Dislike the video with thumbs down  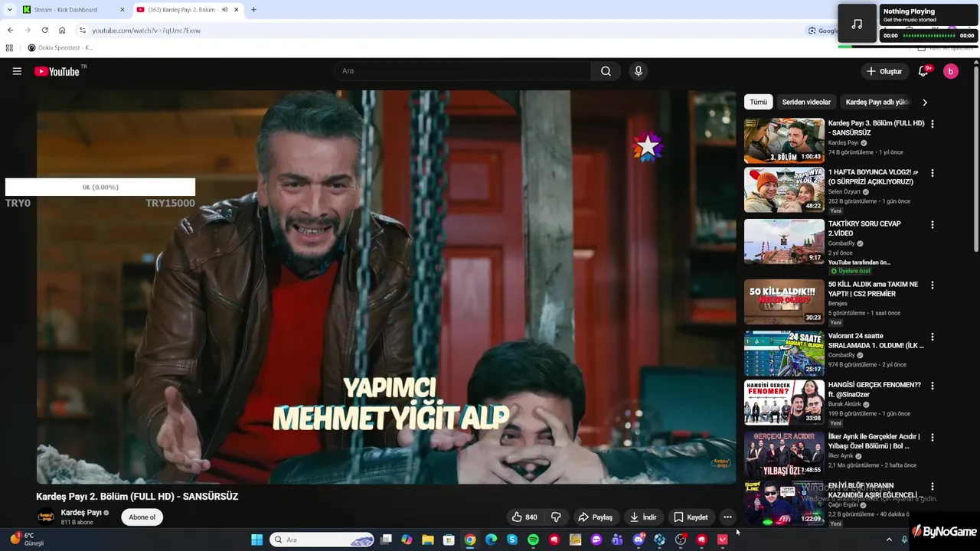pyautogui.click(x=557, y=517)
